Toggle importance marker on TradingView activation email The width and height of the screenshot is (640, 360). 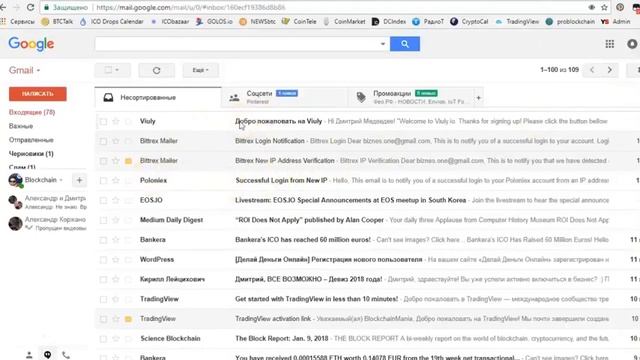click(x=128, y=319)
